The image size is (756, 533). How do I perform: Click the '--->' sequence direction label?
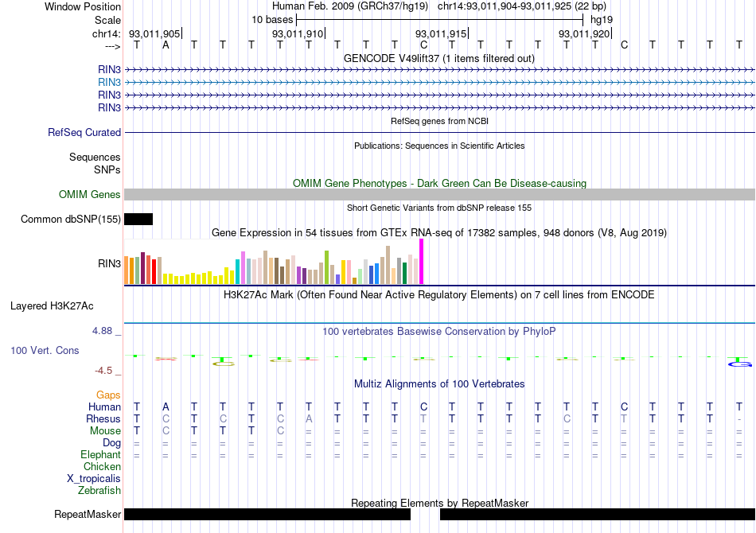pyautogui.click(x=112, y=46)
